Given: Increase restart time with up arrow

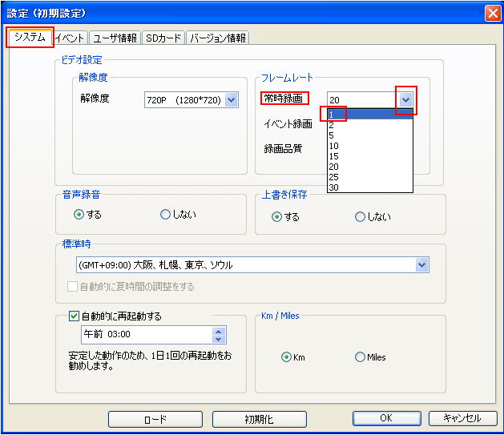Looking at the screenshot, I should (x=219, y=331).
